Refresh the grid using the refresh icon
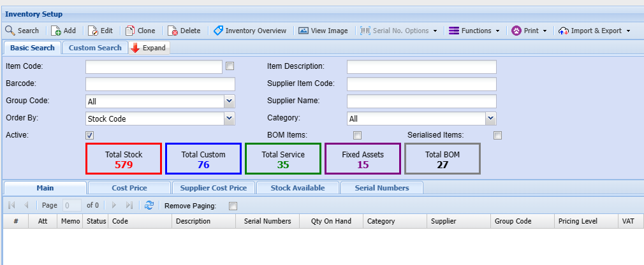 click(x=149, y=205)
